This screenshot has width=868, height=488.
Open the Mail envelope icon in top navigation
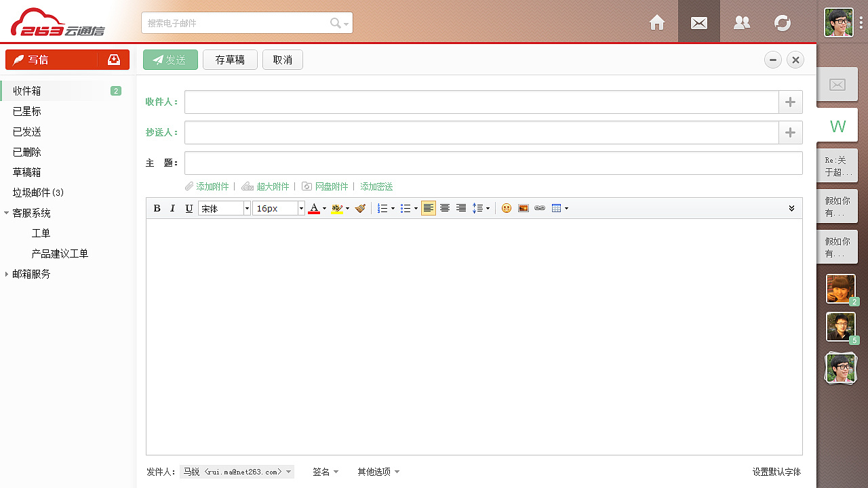point(698,22)
